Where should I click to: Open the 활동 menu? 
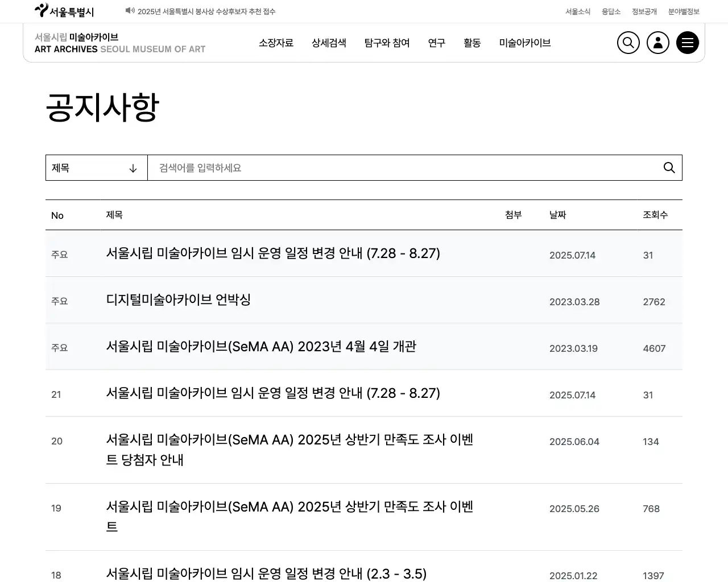472,43
